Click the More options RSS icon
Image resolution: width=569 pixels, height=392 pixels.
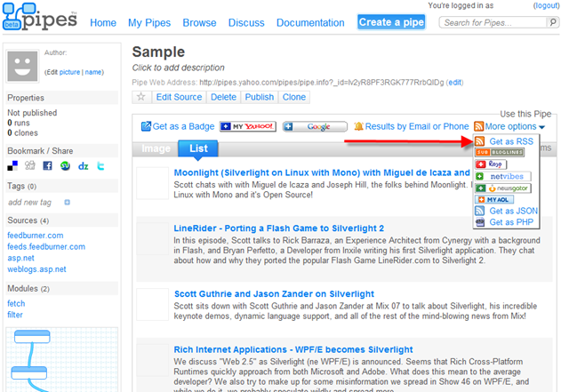click(479, 126)
